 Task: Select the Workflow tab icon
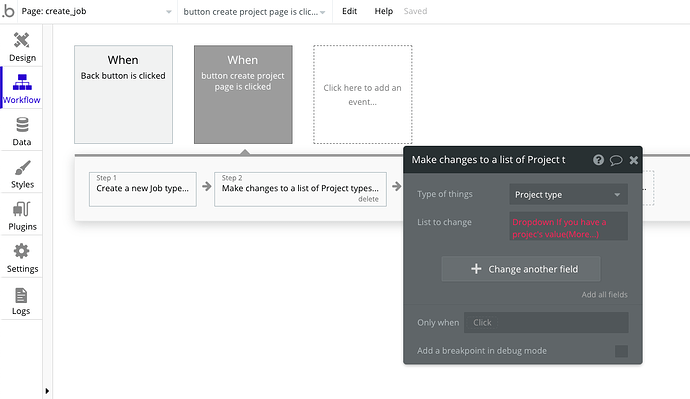point(22,82)
